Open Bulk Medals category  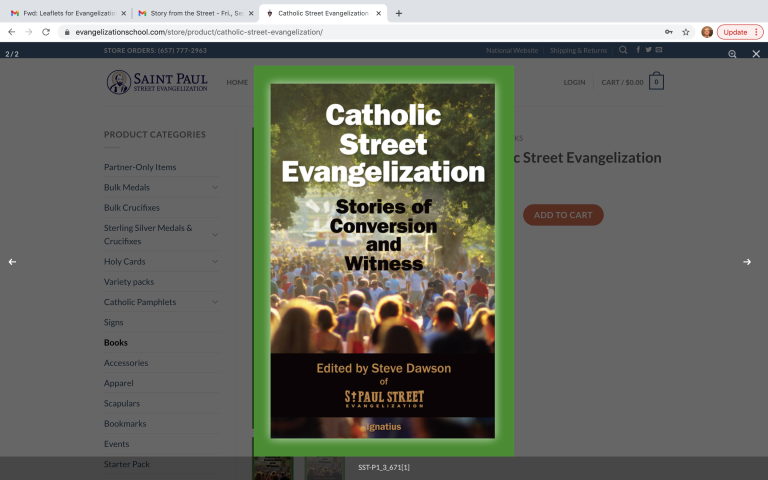click(x=127, y=187)
